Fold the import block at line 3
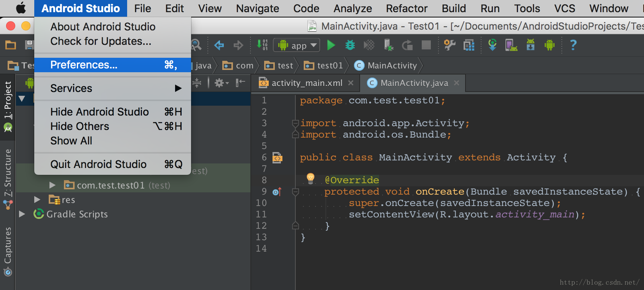This screenshot has width=644, height=290. (295, 123)
